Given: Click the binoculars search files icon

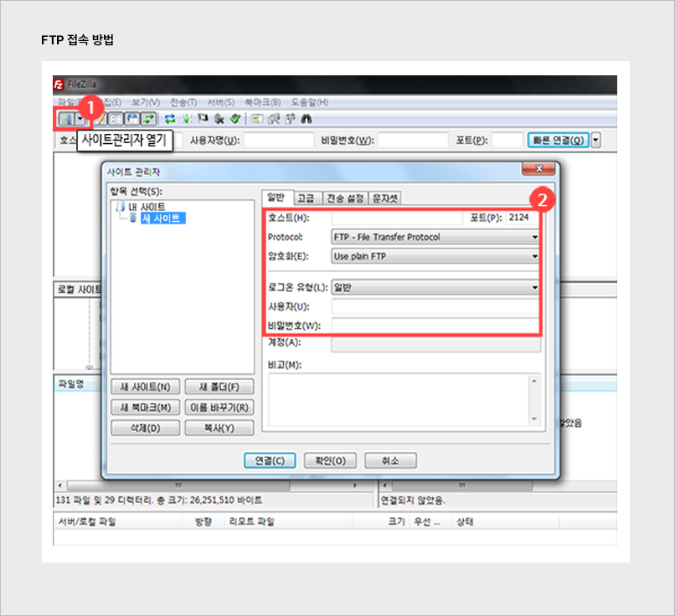Looking at the screenshot, I should point(307,119).
